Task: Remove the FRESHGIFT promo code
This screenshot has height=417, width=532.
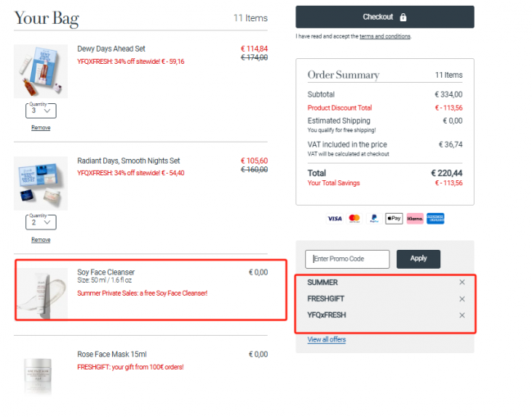Action: point(462,299)
